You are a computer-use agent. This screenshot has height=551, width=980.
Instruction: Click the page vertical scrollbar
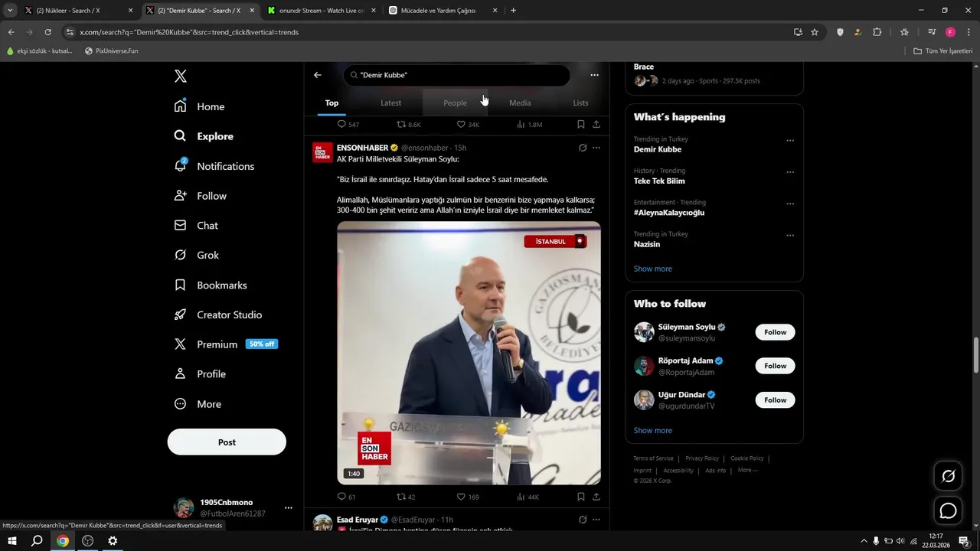(975, 356)
